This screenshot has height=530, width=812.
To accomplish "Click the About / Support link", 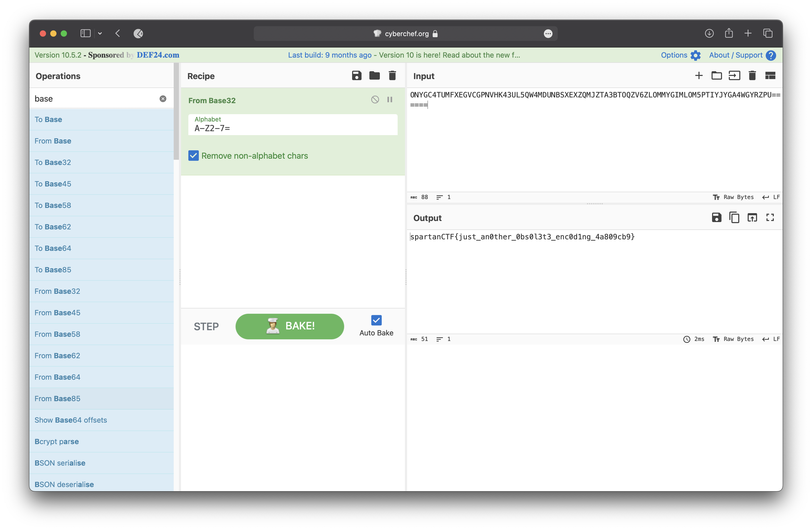I will 736,55.
